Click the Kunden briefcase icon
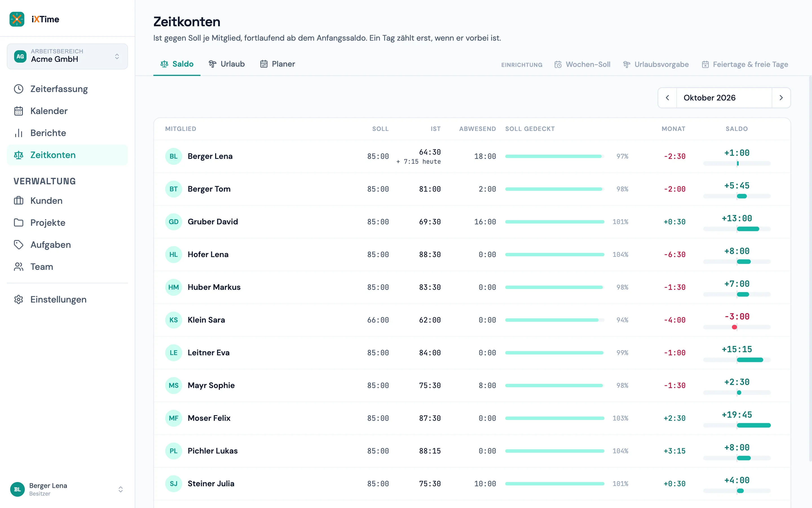The width and height of the screenshot is (812, 508). pos(18,201)
